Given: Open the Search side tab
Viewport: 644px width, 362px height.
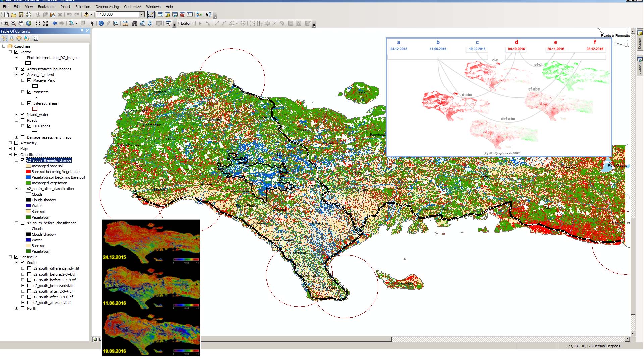Looking at the screenshot, I should (640, 66).
